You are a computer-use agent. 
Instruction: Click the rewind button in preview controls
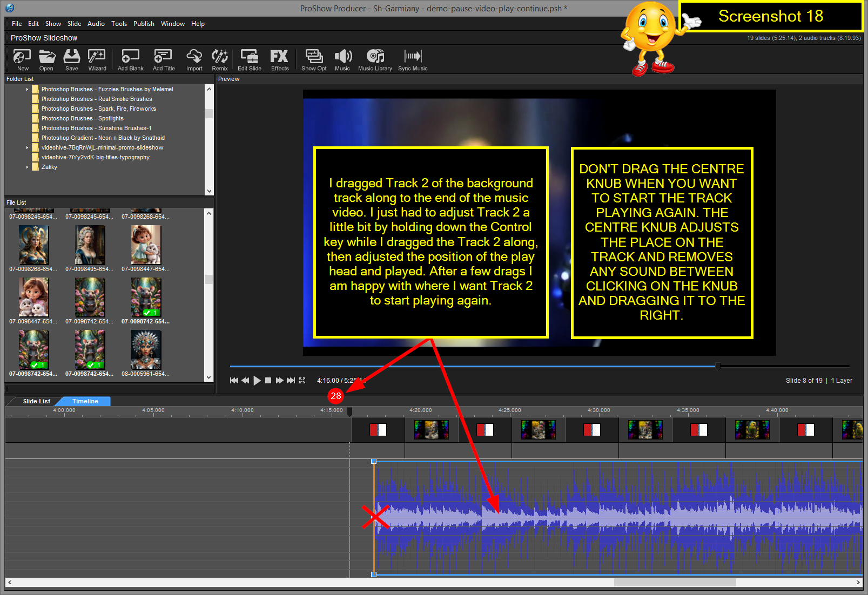tap(245, 381)
